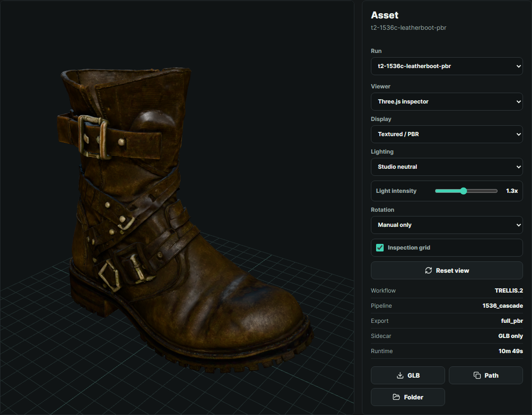The width and height of the screenshot is (532, 415).
Task: Click the GLB only sidecar value
Action: (510, 336)
